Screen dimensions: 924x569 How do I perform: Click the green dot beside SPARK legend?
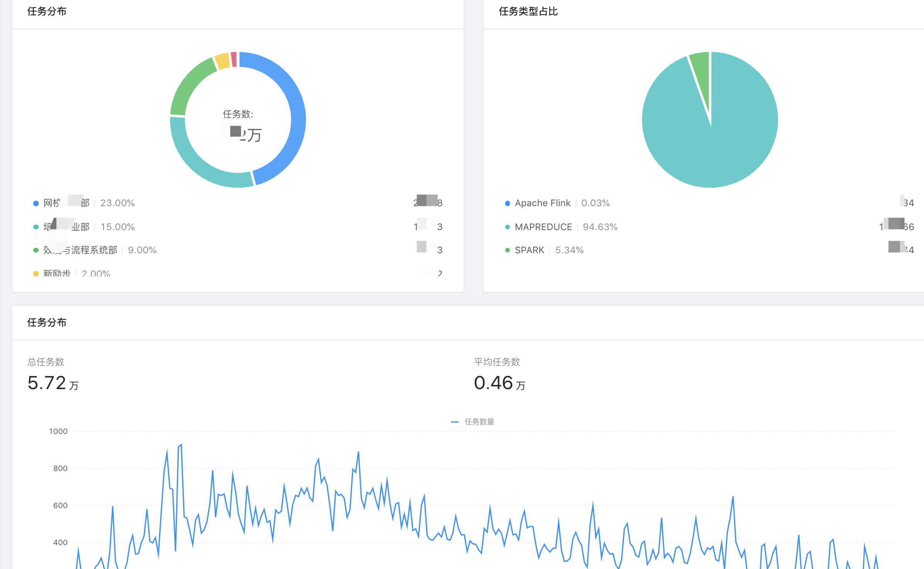pos(508,250)
